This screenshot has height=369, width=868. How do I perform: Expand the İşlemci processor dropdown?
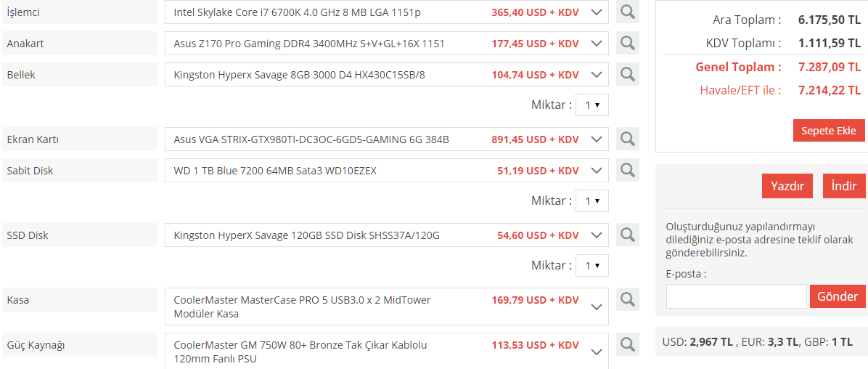coord(597,12)
